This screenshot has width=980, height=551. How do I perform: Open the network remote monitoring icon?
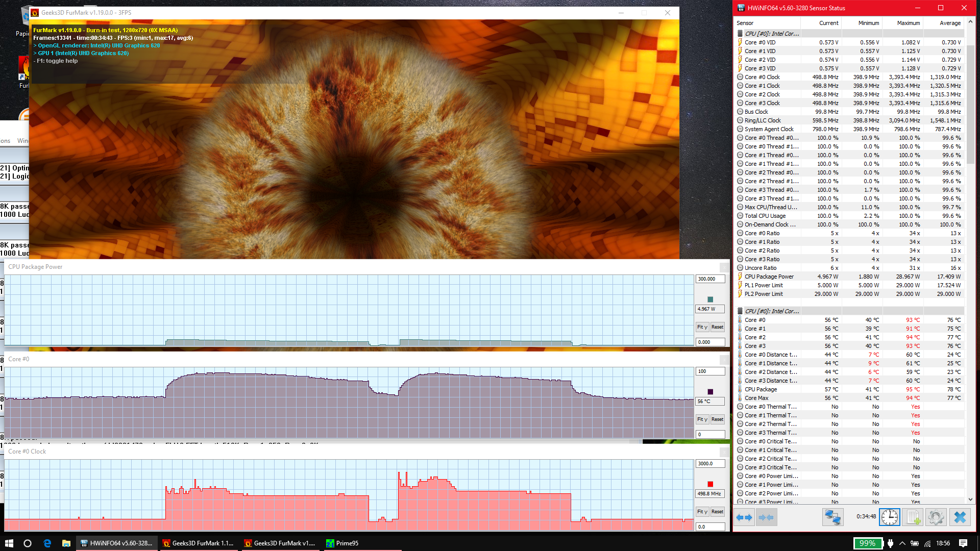coord(832,517)
